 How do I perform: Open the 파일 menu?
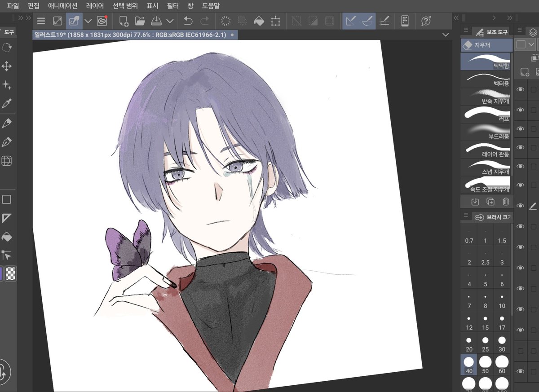pos(13,6)
